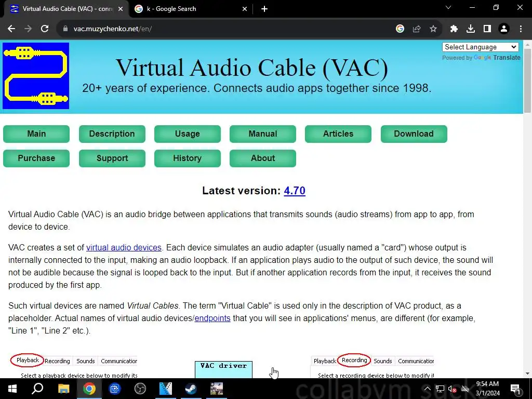The image size is (532, 399).
Task: Reload the current page
Action: point(45,29)
